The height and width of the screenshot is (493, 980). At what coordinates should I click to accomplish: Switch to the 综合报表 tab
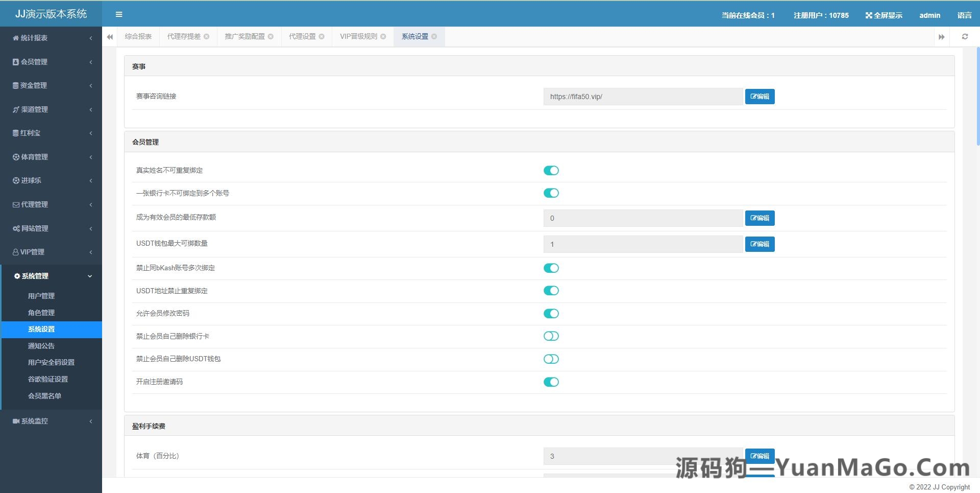[138, 37]
